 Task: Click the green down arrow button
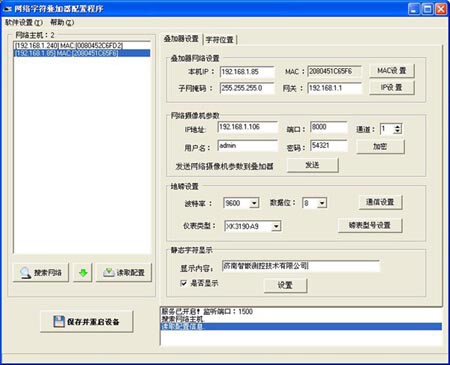[x=83, y=273]
